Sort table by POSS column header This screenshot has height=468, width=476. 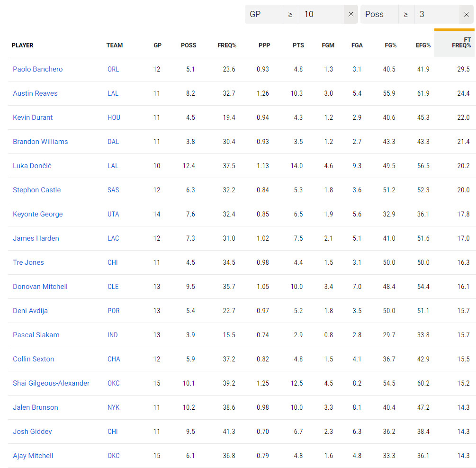(189, 45)
